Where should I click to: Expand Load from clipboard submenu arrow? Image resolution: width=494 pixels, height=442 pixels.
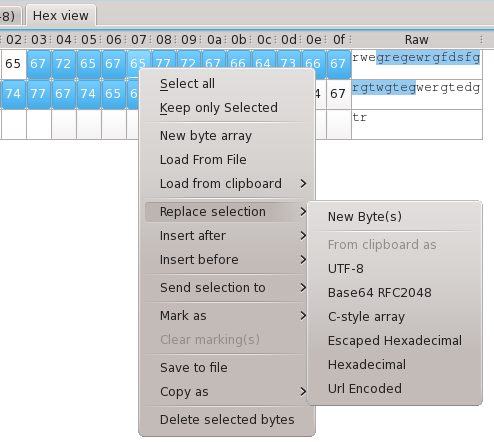pyautogui.click(x=303, y=184)
